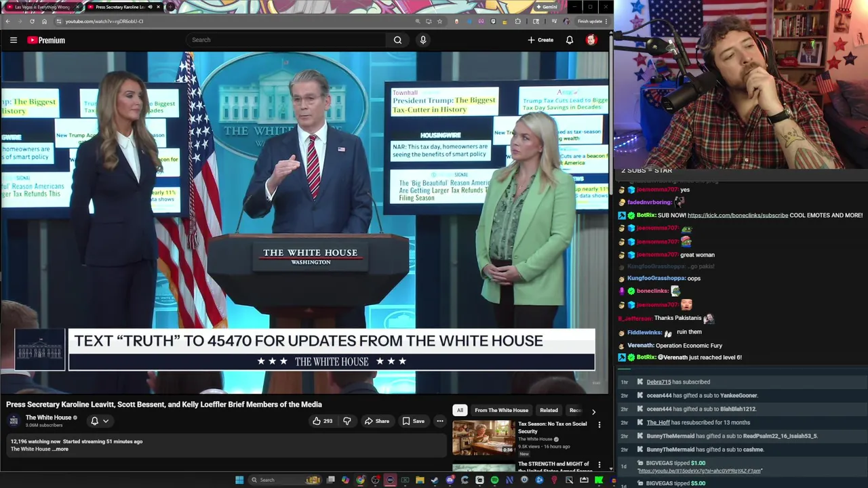This screenshot has height=488, width=868.
Task: Open browser home page icon
Action: 44,21
